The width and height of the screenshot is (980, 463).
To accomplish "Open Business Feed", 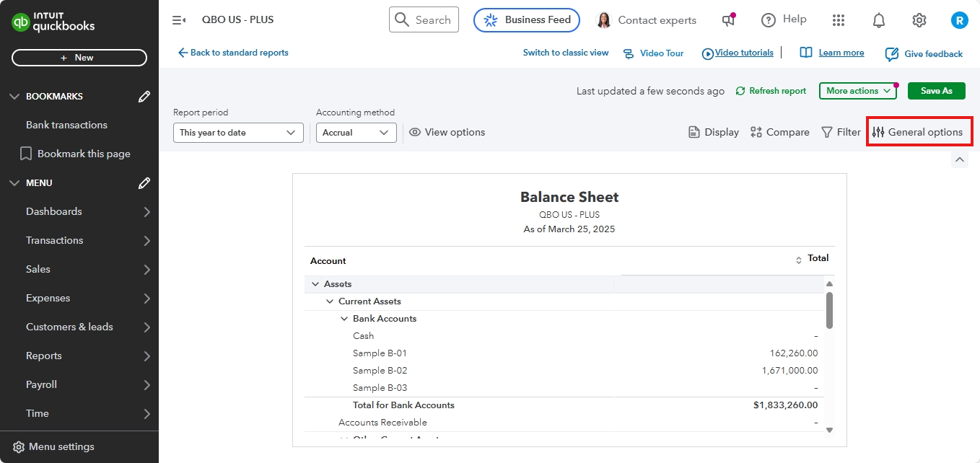I will pos(527,20).
